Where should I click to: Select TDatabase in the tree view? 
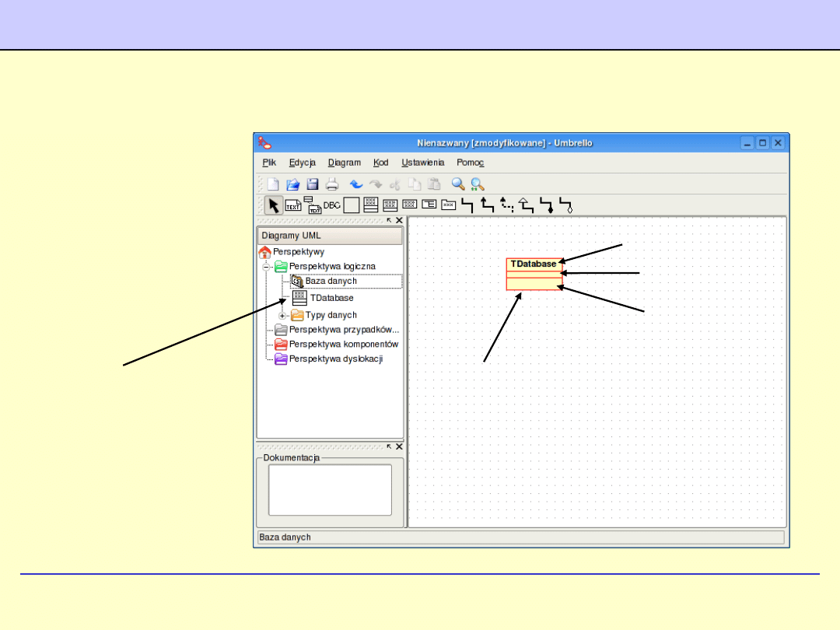pos(331,298)
